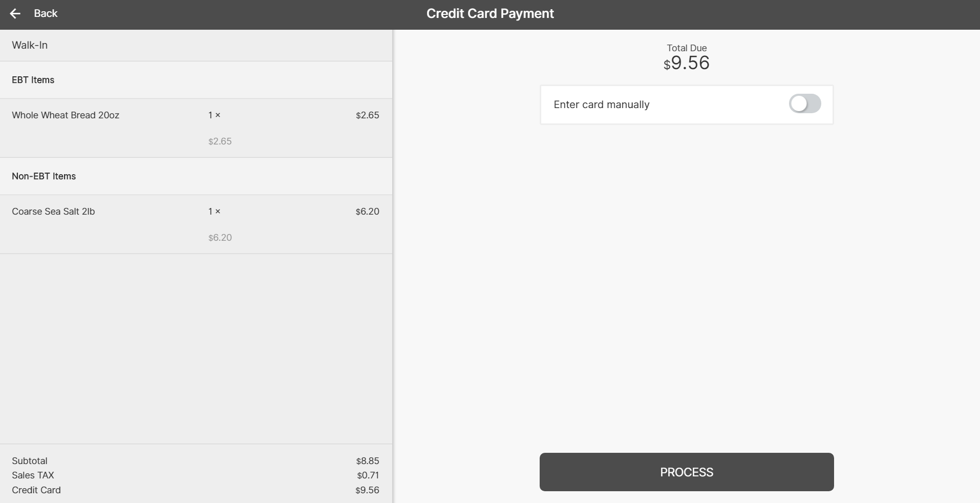Click the Credit Card Payment title

coord(490,14)
